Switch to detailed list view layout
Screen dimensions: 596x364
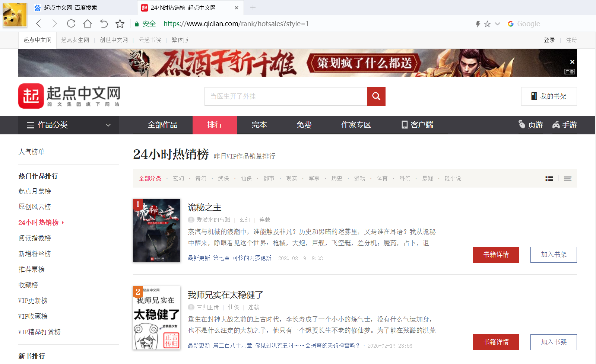[x=549, y=179]
